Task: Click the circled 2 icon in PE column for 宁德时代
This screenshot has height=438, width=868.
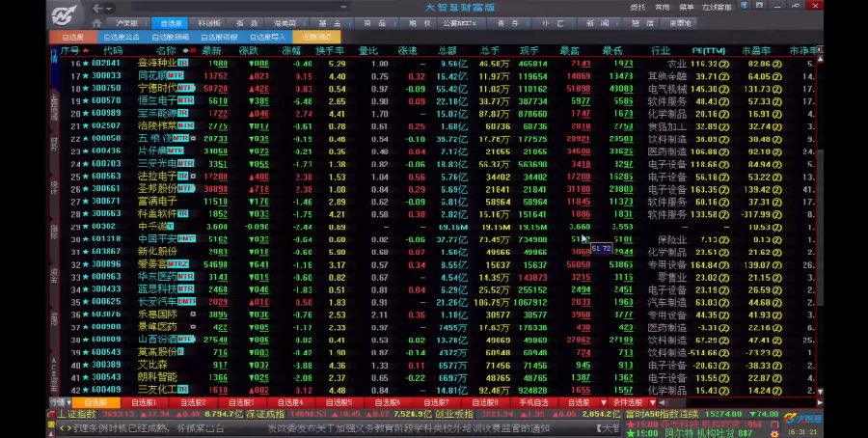Action: coord(724,89)
